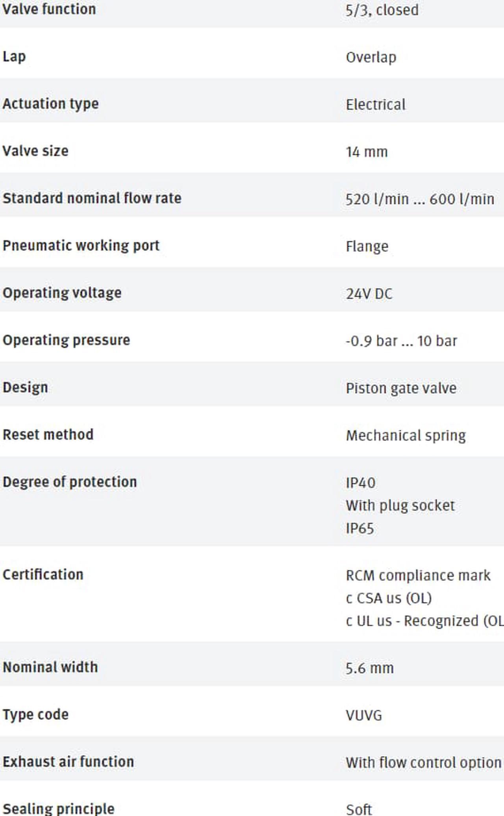Click the Operating pressure label
The width and height of the screenshot is (504, 816).
click(x=66, y=340)
